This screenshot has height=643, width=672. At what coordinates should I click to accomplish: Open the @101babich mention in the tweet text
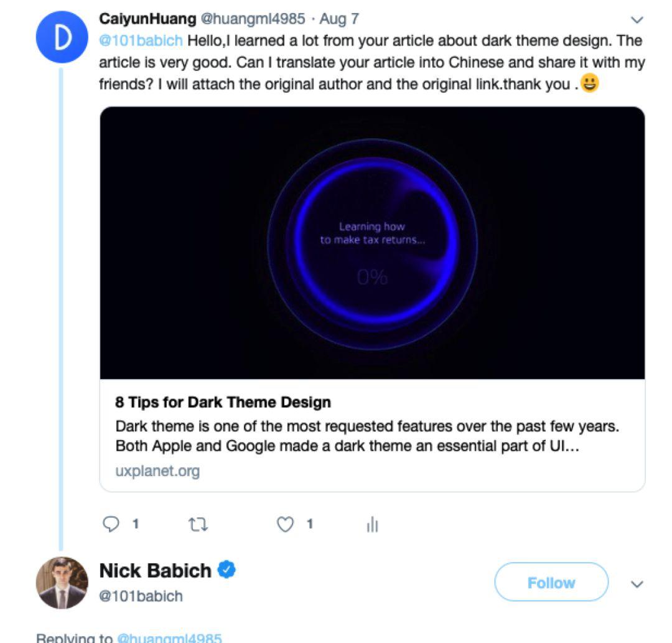point(141,40)
